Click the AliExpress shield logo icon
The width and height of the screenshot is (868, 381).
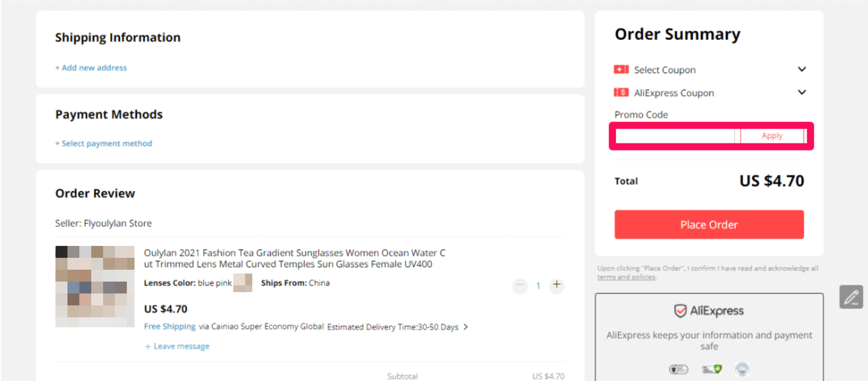(680, 311)
